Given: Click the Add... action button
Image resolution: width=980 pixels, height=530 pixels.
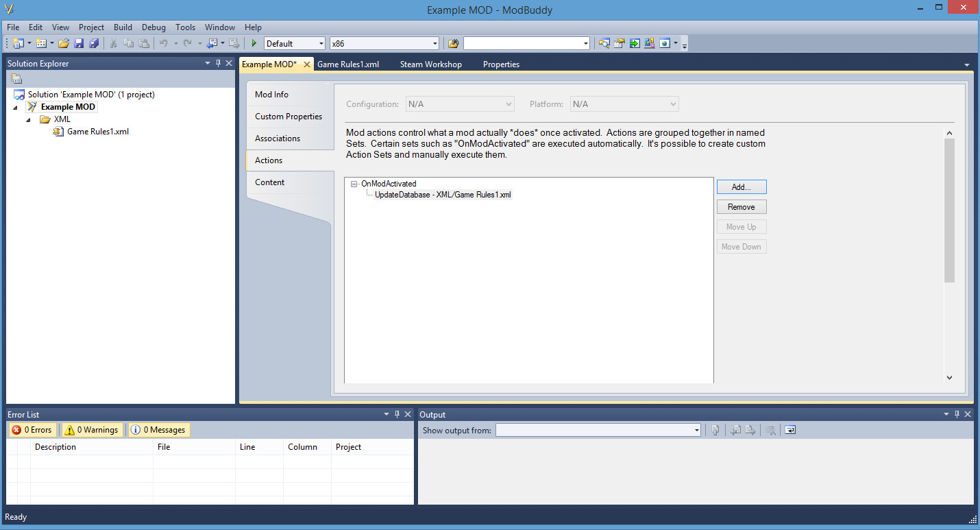Looking at the screenshot, I should (742, 186).
